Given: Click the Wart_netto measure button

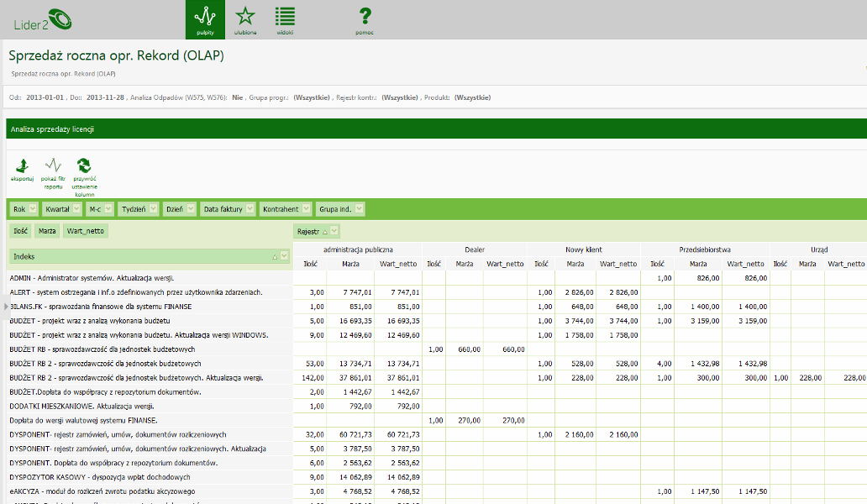Looking at the screenshot, I should click(85, 231).
